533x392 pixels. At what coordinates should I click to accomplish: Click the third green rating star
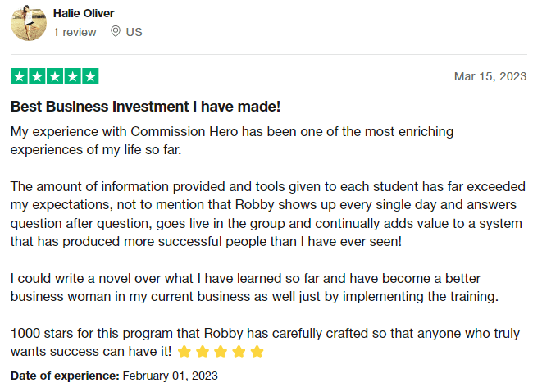[54, 76]
